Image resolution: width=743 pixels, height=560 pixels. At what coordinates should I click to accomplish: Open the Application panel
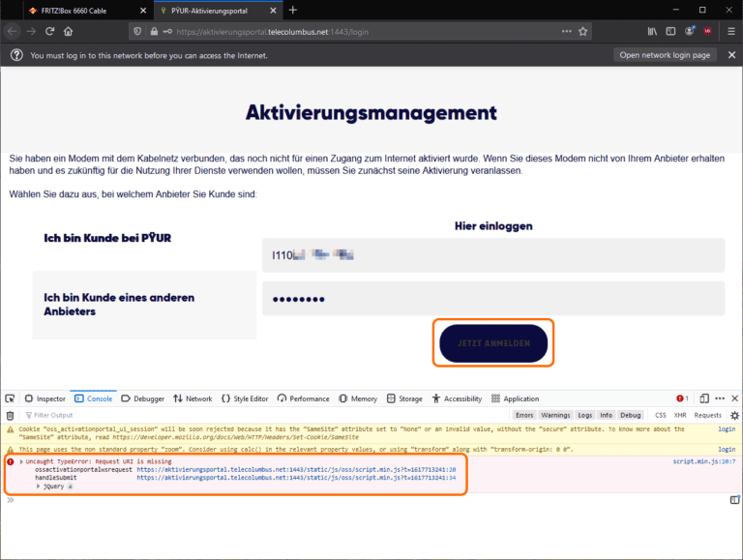tap(515, 398)
